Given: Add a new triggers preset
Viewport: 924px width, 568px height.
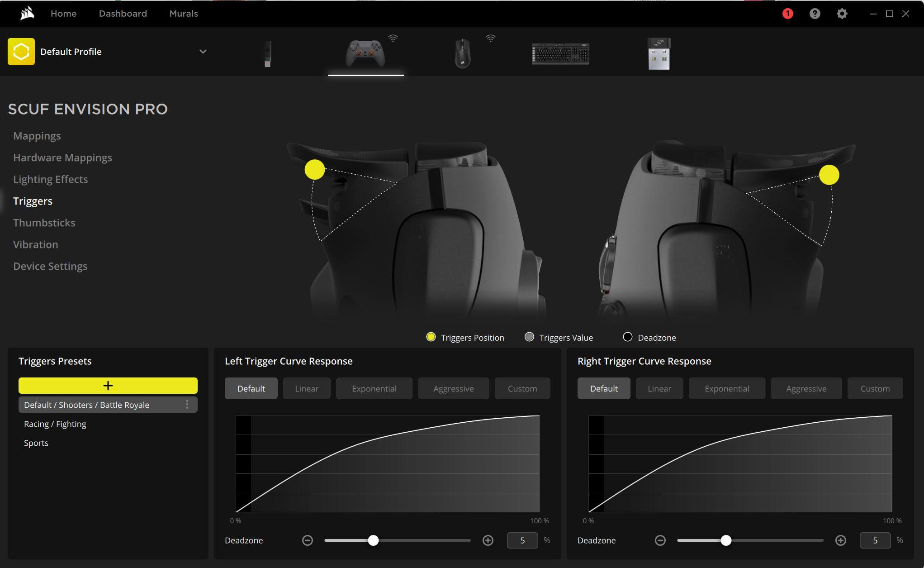Looking at the screenshot, I should [x=108, y=386].
